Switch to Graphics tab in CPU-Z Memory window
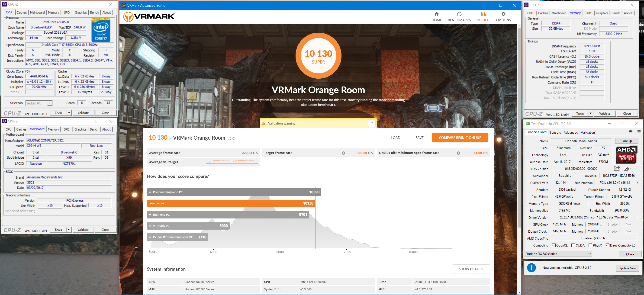 coord(602,13)
